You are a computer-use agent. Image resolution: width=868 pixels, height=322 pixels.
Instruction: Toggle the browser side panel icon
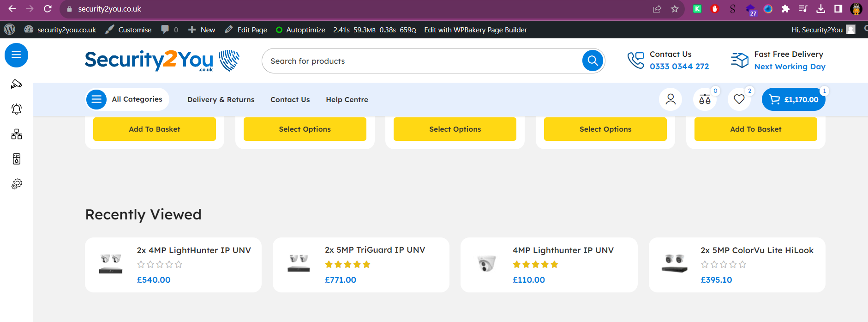coord(838,9)
